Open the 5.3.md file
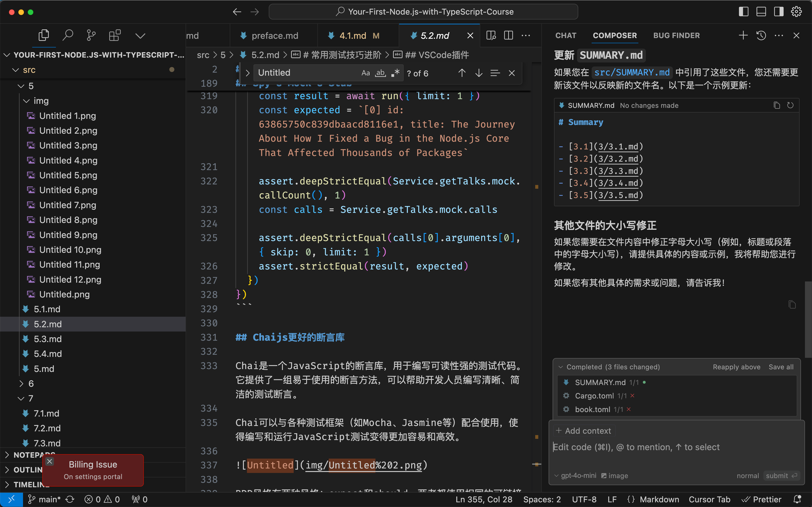Image resolution: width=812 pixels, height=507 pixels. (48, 339)
